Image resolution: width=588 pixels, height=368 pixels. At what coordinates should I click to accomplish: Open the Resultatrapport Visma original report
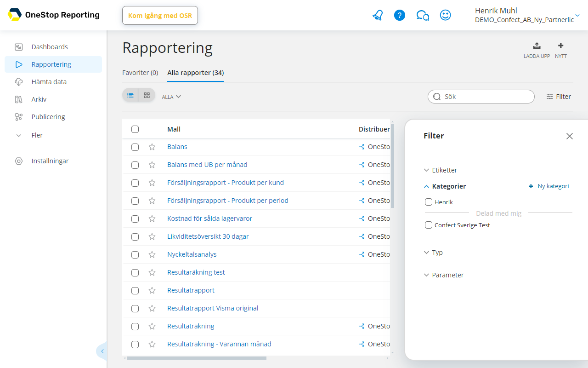click(213, 308)
